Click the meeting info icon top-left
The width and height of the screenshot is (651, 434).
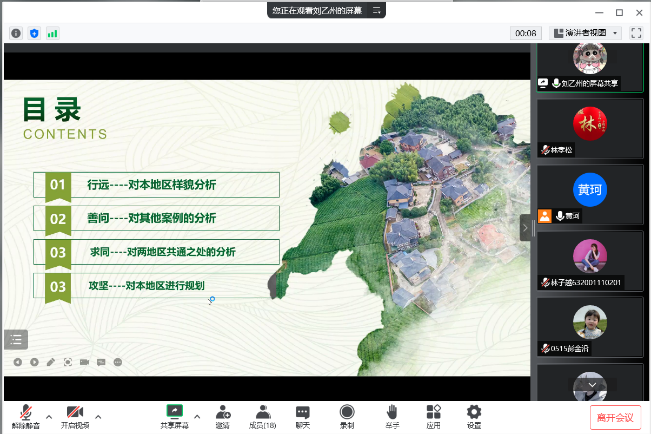16,33
